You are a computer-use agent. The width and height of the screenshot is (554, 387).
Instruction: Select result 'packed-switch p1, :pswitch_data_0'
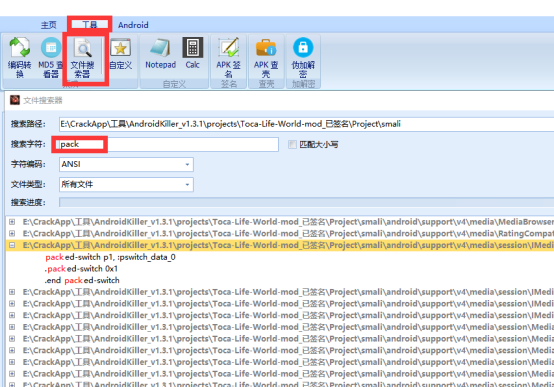[x=110, y=257]
